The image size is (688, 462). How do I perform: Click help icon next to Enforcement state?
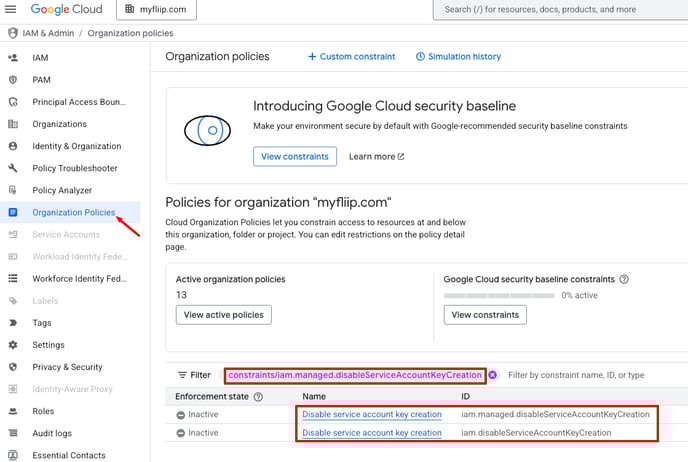258,397
